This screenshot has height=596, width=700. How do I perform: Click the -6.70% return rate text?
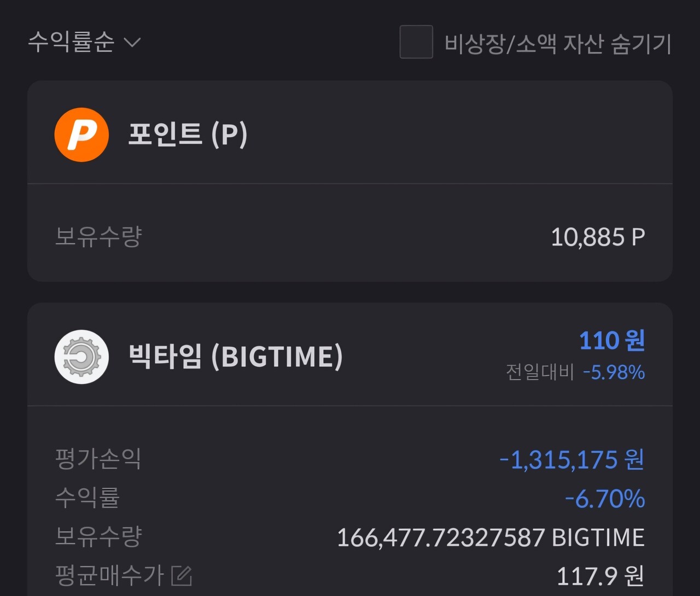point(604,498)
